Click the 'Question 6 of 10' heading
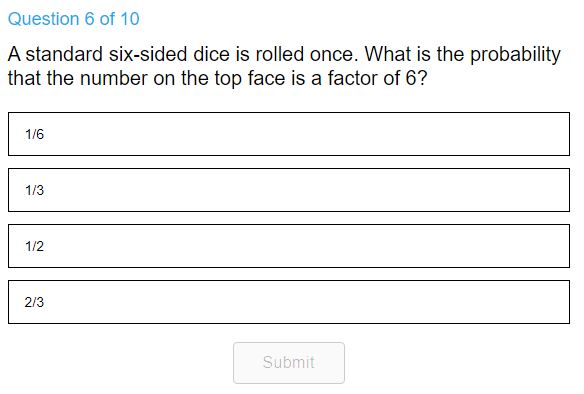The image size is (584, 394). coord(74,19)
